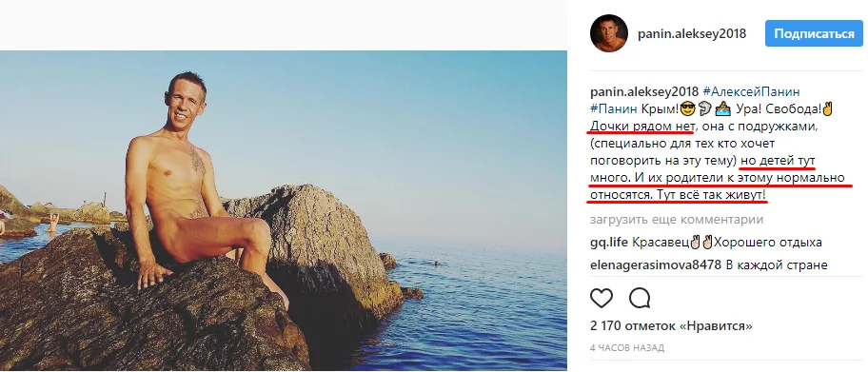The height and width of the screenshot is (372, 868).
Task: Open the 4 часов назад timestamp
Action: [x=627, y=348]
